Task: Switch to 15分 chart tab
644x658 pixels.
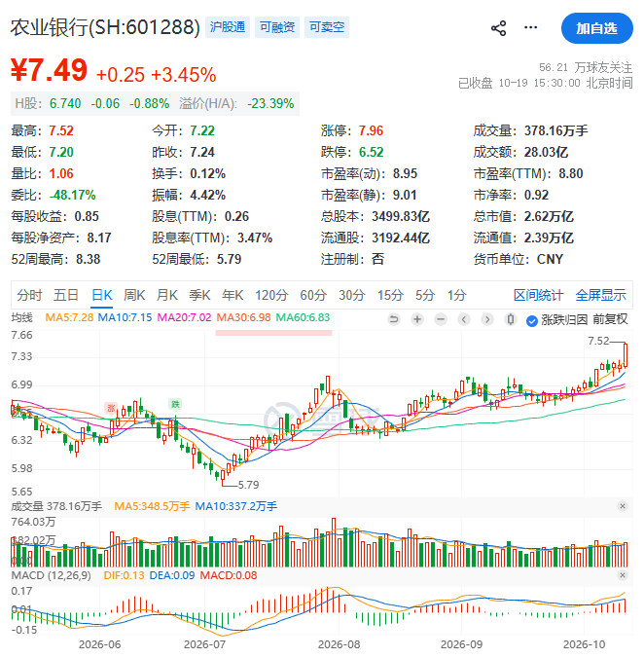Action: [x=390, y=295]
